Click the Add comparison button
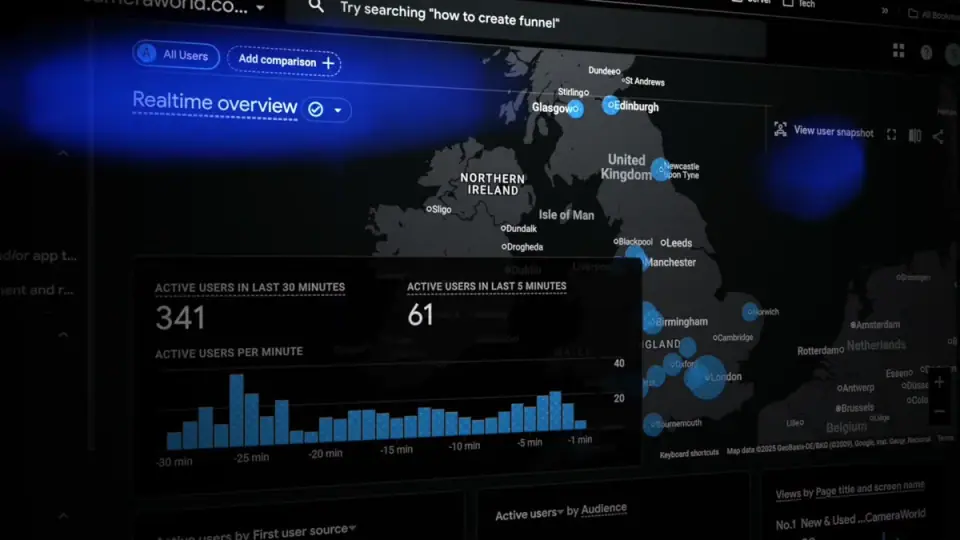Image resolution: width=960 pixels, height=540 pixels. [x=284, y=61]
